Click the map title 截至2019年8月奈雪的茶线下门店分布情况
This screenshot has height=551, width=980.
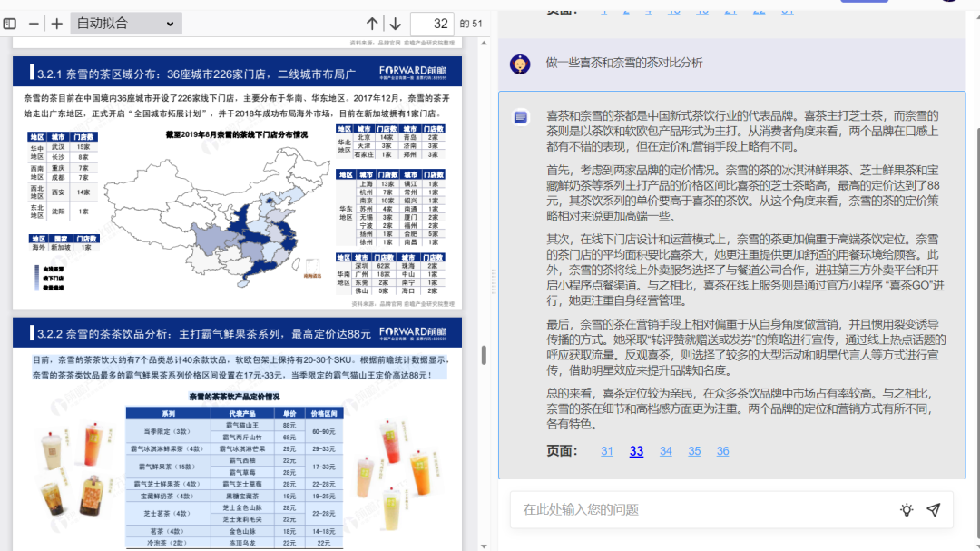pyautogui.click(x=236, y=134)
